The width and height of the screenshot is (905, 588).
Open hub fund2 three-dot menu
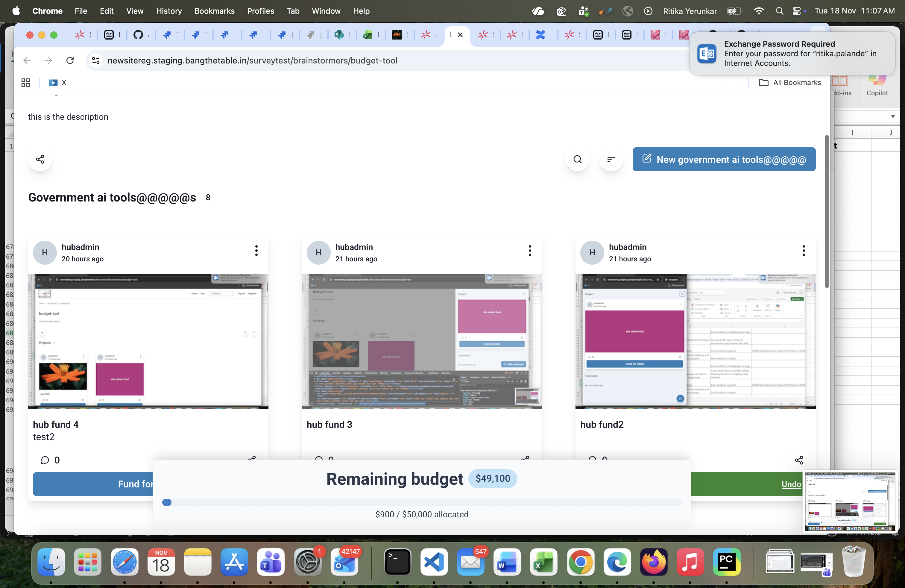803,251
